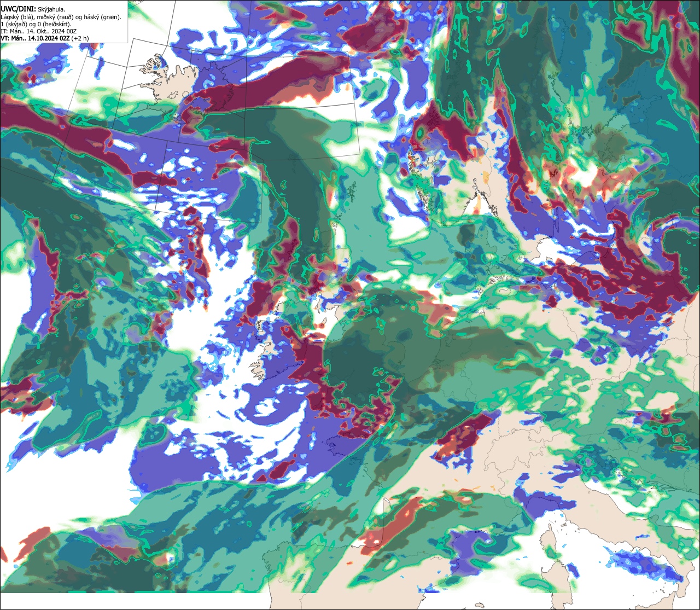Click the "1 (skýjað)" legend text

(x=13, y=24)
